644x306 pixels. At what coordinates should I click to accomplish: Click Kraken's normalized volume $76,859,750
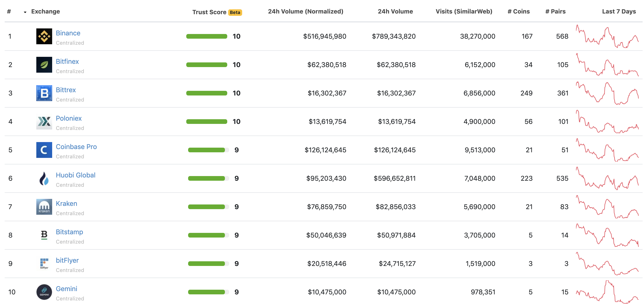pos(326,207)
